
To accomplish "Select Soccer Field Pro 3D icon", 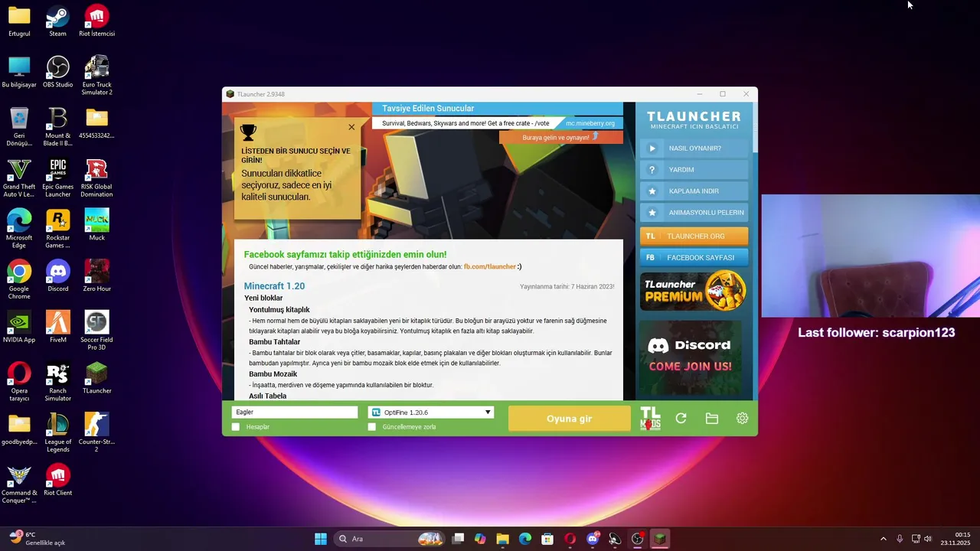I will tap(96, 331).
